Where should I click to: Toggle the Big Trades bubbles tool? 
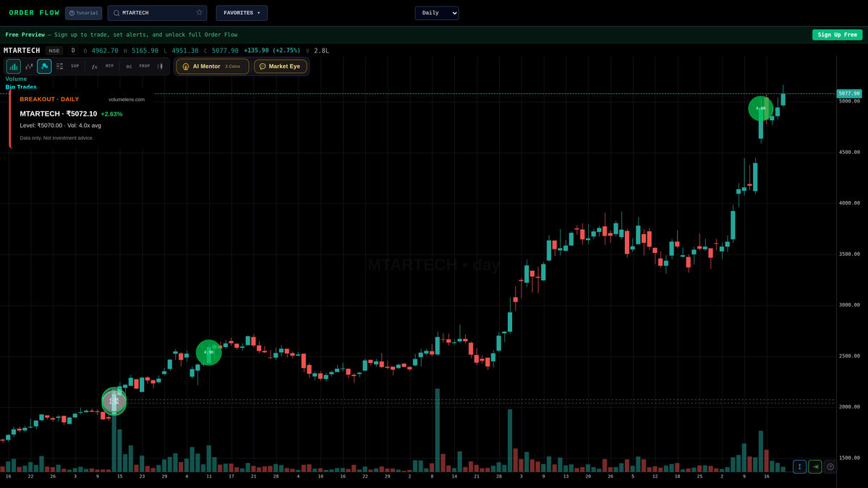tap(44, 66)
